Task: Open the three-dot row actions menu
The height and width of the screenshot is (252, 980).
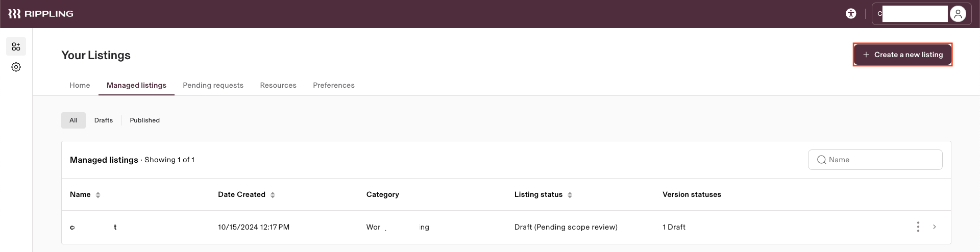Action: 918,227
